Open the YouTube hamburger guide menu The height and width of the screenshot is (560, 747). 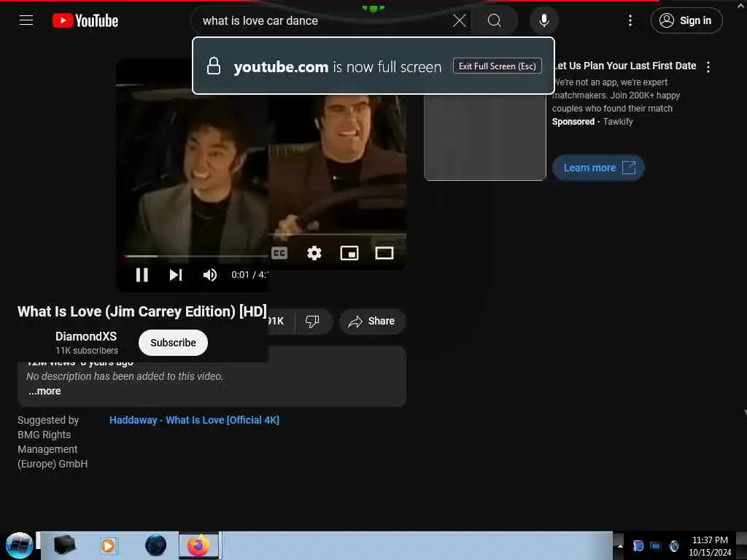[x=26, y=20]
